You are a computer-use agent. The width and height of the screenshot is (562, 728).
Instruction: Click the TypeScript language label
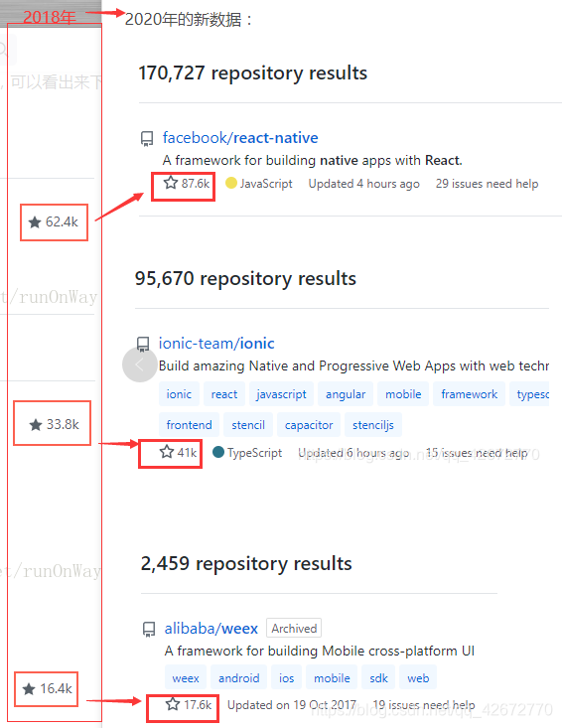click(x=254, y=453)
